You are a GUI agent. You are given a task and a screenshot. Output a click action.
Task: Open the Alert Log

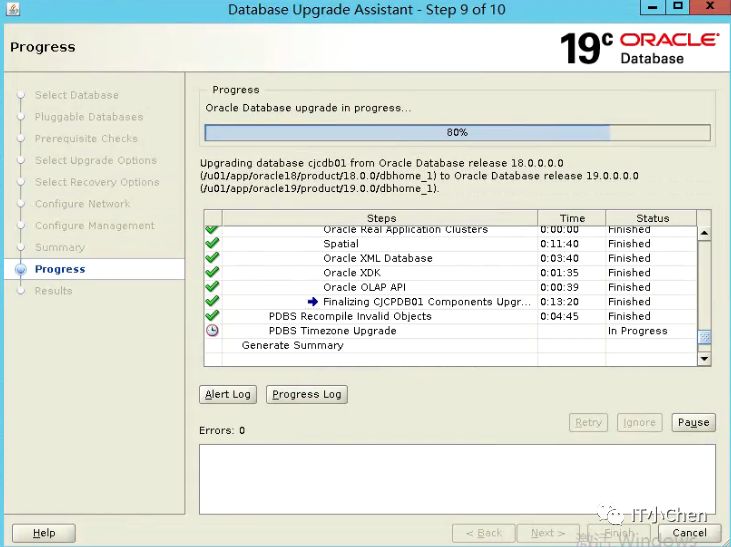click(x=228, y=394)
